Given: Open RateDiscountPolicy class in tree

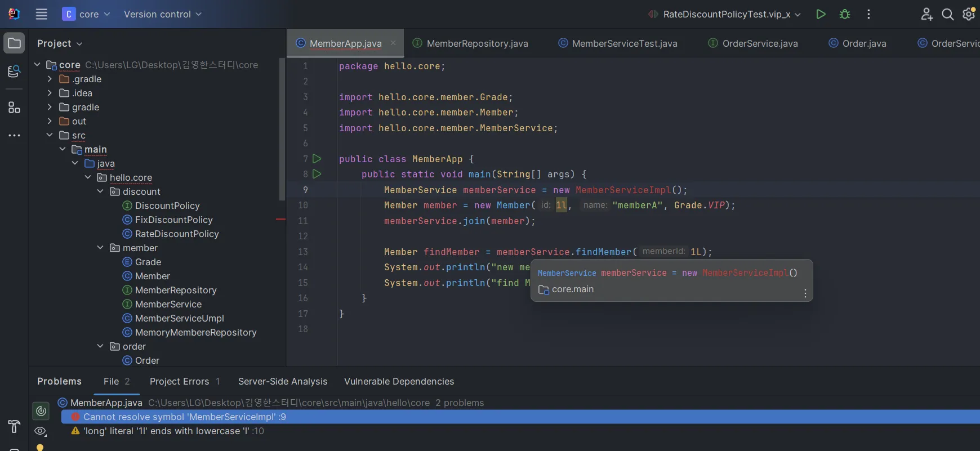Looking at the screenshot, I should click(171, 234).
